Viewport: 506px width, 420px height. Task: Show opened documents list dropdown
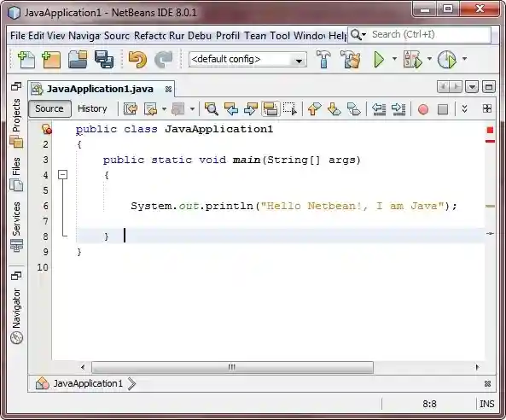(x=472, y=87)
